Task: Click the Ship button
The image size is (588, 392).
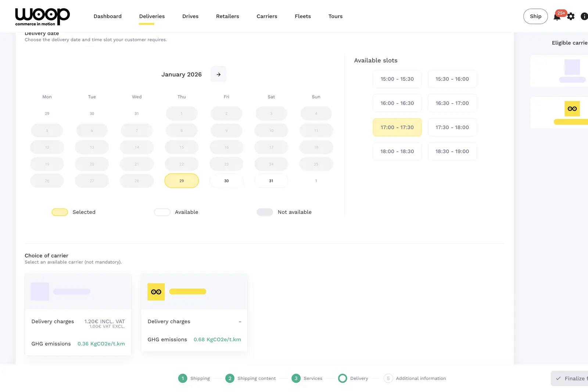Action: pos(535,17)
